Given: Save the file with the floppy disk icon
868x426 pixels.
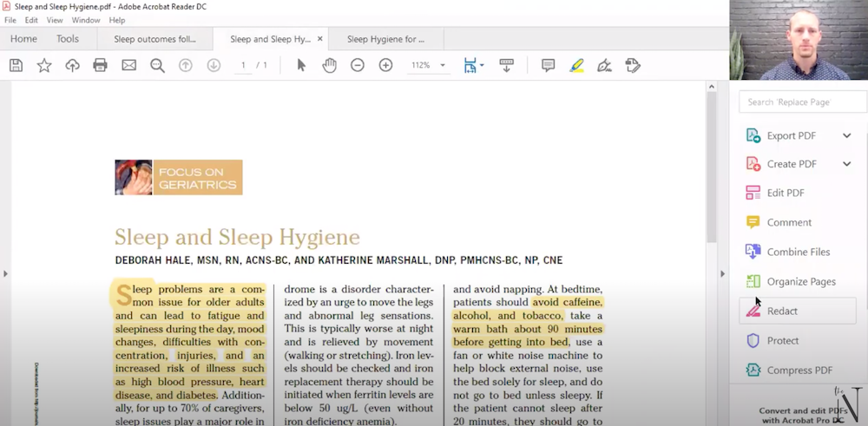Looking at the screenshot, I should 16,65.
